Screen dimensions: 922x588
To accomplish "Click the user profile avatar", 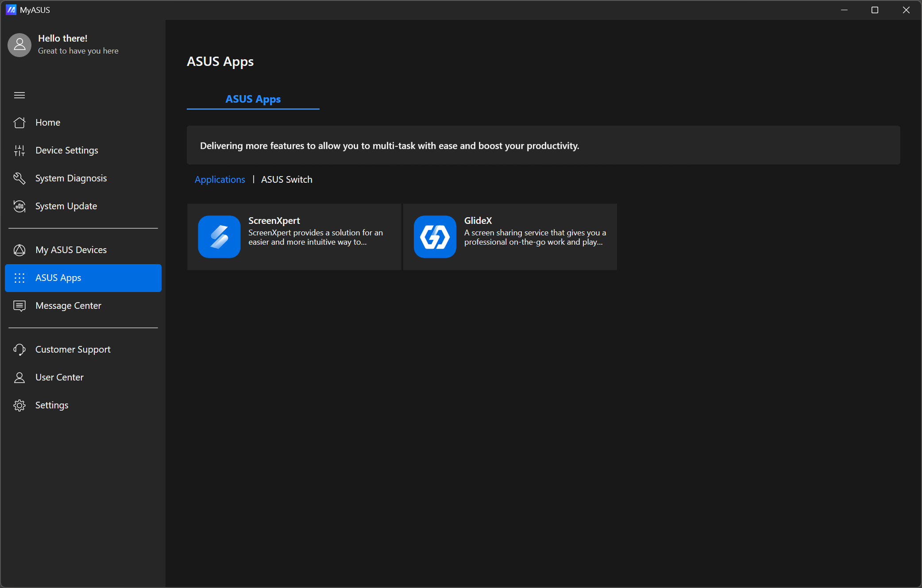I will [19, 45].
